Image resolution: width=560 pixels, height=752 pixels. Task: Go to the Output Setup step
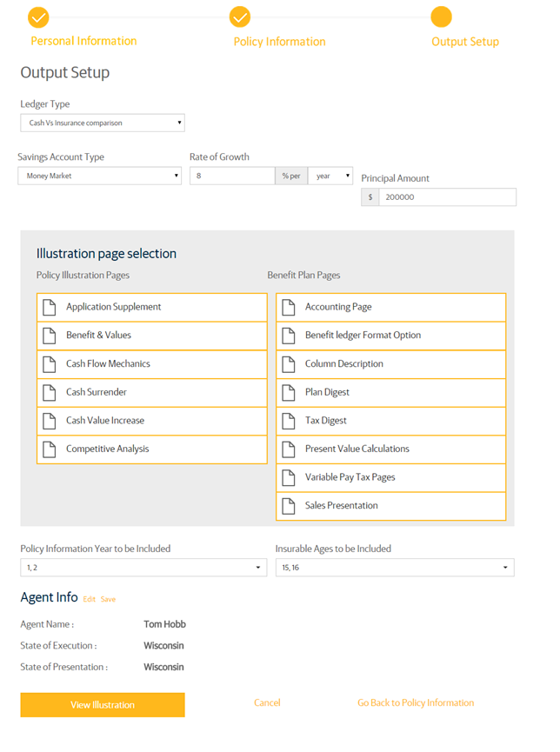tap(442, 17)
